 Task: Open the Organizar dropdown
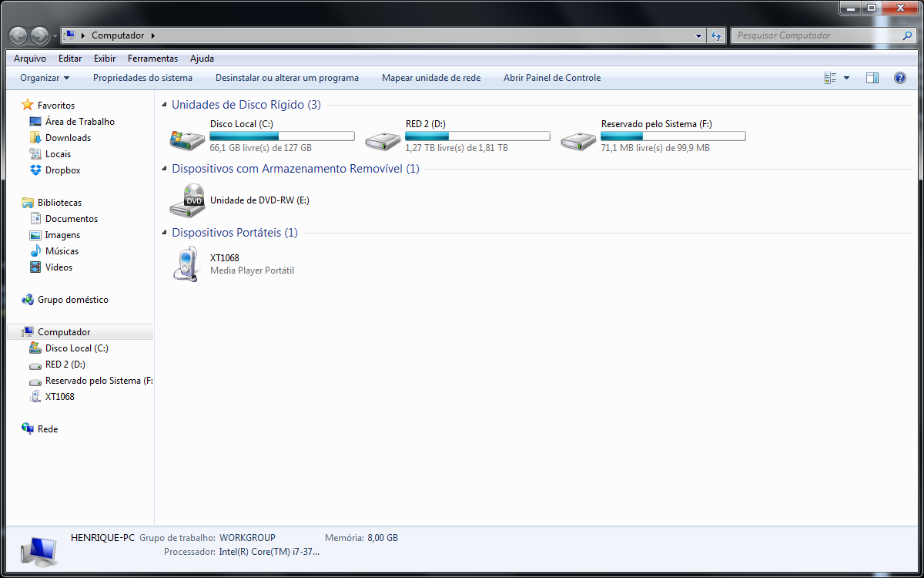click(45, 78)
